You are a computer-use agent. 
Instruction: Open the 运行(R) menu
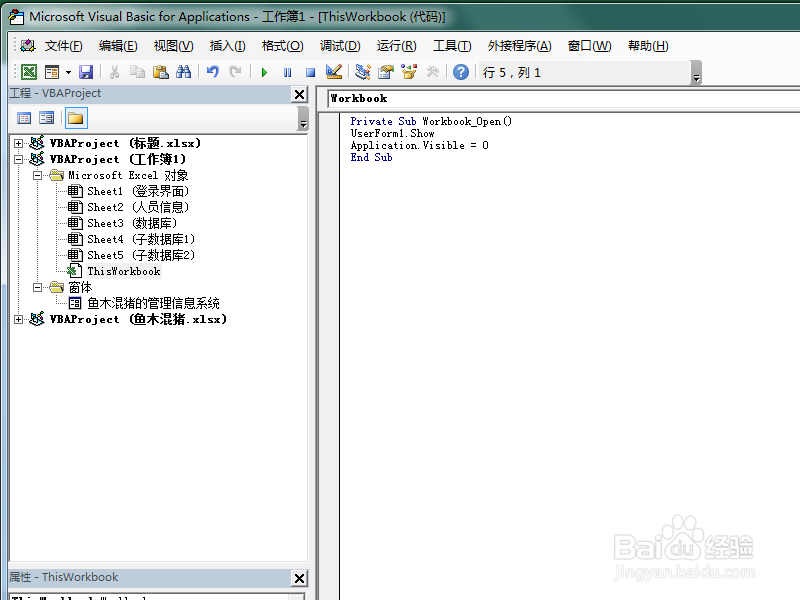tap(396, 46)
